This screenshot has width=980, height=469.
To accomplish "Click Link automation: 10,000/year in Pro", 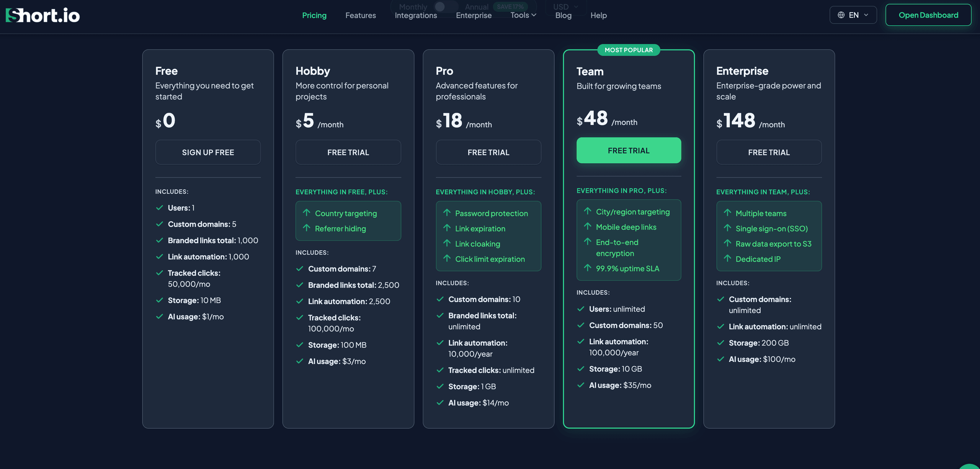I will 478,348.
